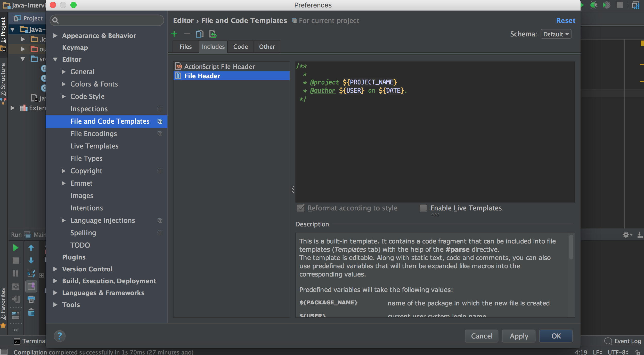Click the Stop square in Run panel

15,261
